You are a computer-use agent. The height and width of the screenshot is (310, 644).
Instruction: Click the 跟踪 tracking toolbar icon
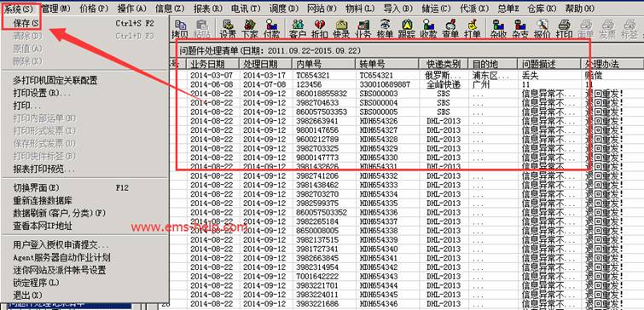coord(407,29)
